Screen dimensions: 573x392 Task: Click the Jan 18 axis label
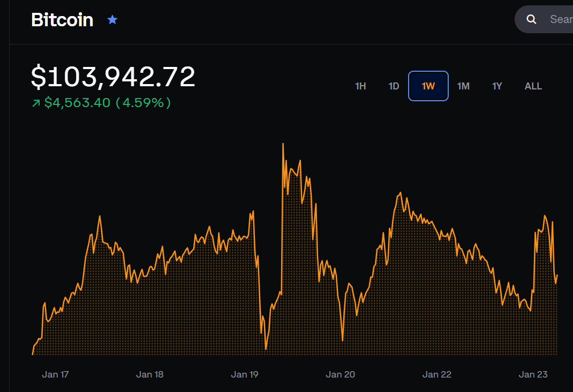150,374
